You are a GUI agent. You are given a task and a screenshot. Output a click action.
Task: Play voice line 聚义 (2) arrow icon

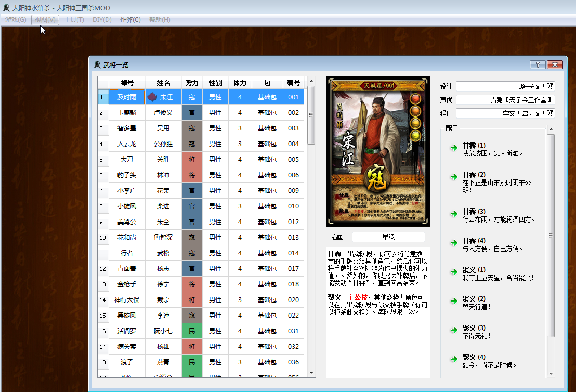coord(454,301)
